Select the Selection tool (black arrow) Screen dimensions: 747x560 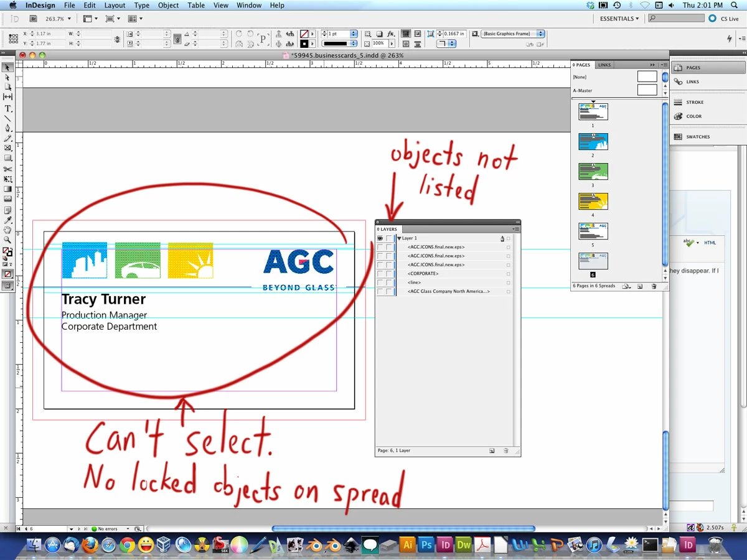[x=7, y=67]
